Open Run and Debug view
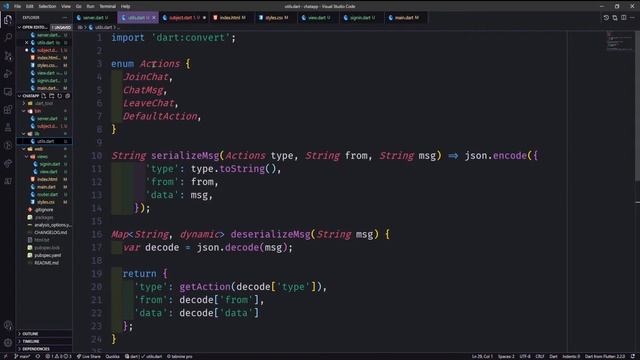Screen dimensions: 640x360 click(8, 73)
